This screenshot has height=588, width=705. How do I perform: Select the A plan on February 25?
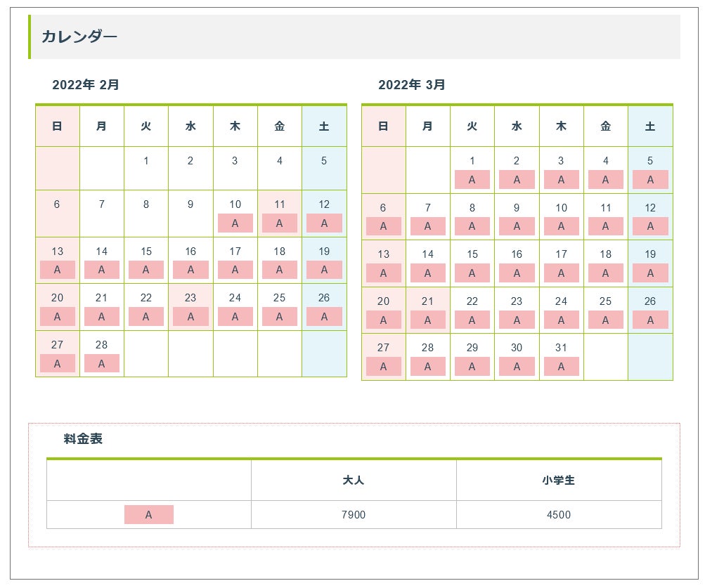280,316
